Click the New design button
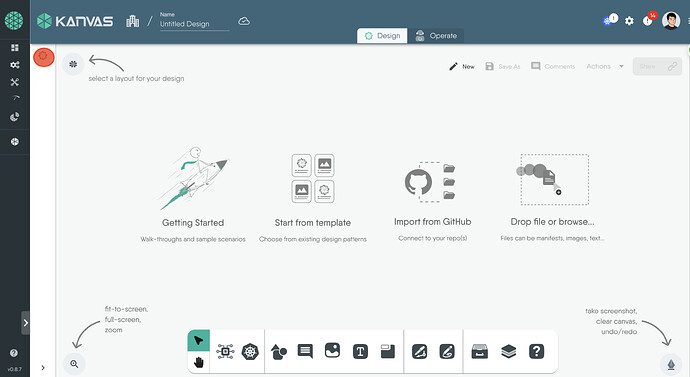 click(x=462, y=66)
